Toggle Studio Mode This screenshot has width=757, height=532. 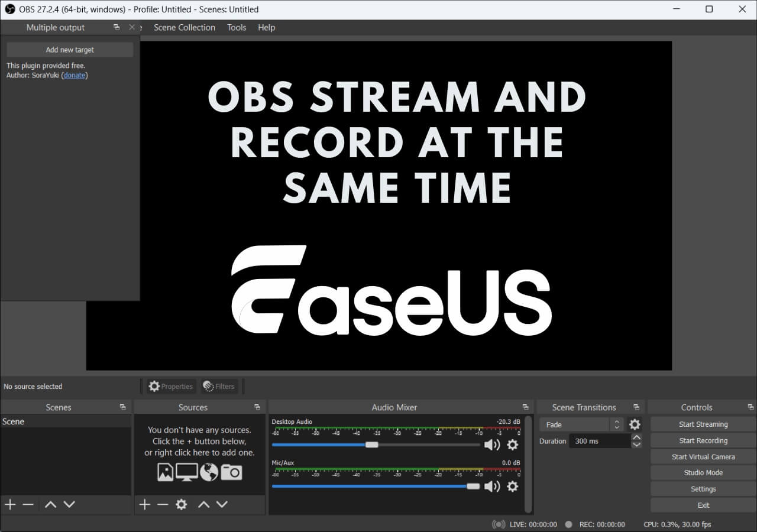703,473
